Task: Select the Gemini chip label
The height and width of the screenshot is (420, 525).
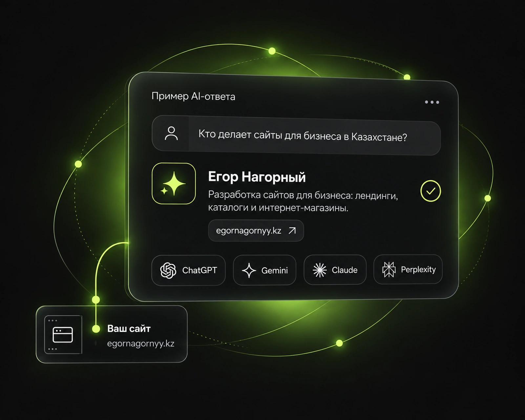Action: (x=275, y=270)
